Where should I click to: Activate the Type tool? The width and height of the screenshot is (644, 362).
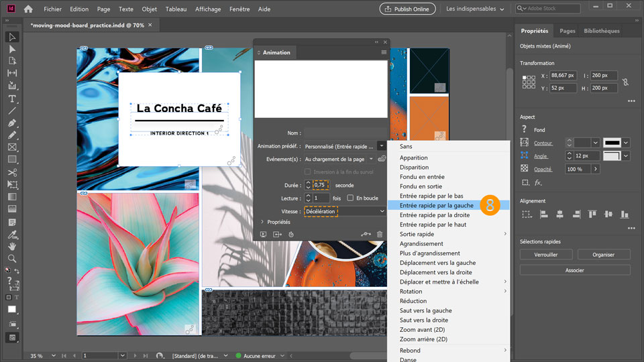(12, 99)
